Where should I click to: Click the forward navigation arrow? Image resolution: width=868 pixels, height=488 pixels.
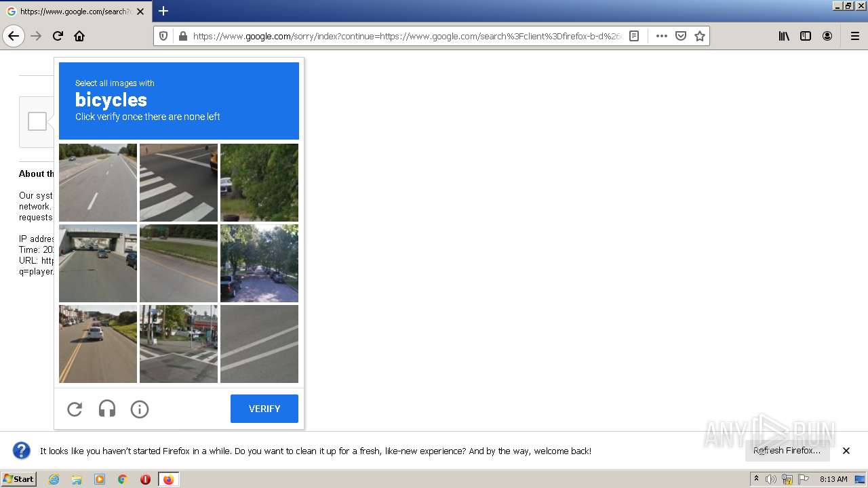pyautogui.click(x=37, y=36)
